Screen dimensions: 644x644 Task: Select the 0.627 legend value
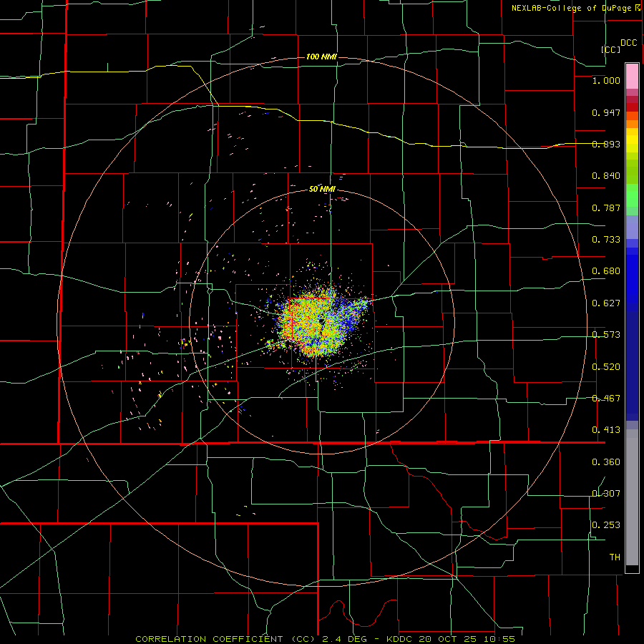606,303
